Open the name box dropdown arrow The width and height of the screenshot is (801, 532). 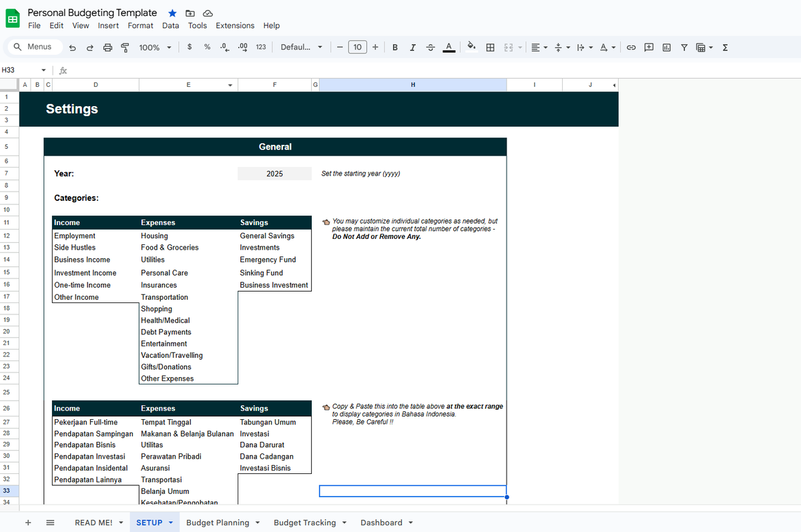[x=43, y=69]
